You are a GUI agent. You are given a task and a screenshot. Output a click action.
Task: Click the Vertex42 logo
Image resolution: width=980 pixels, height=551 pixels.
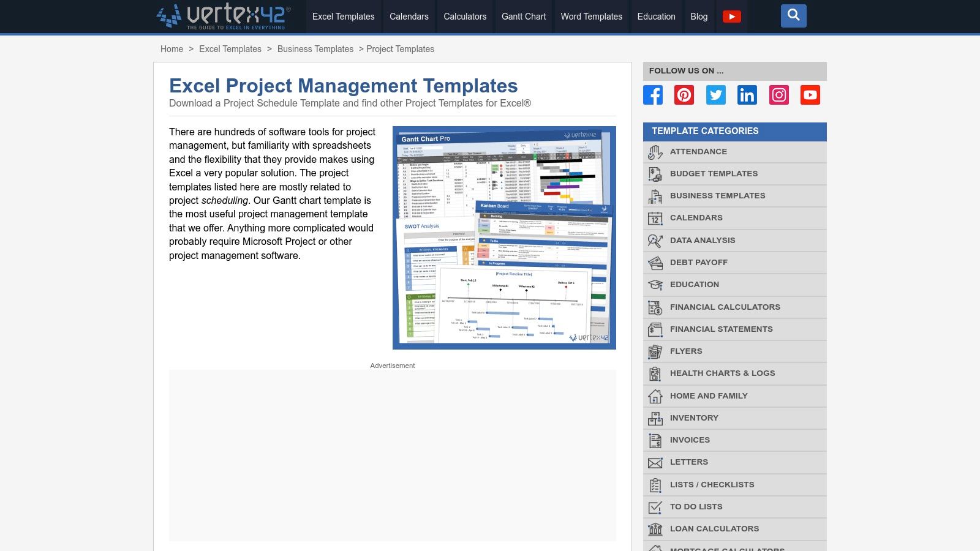pos(224,16)
